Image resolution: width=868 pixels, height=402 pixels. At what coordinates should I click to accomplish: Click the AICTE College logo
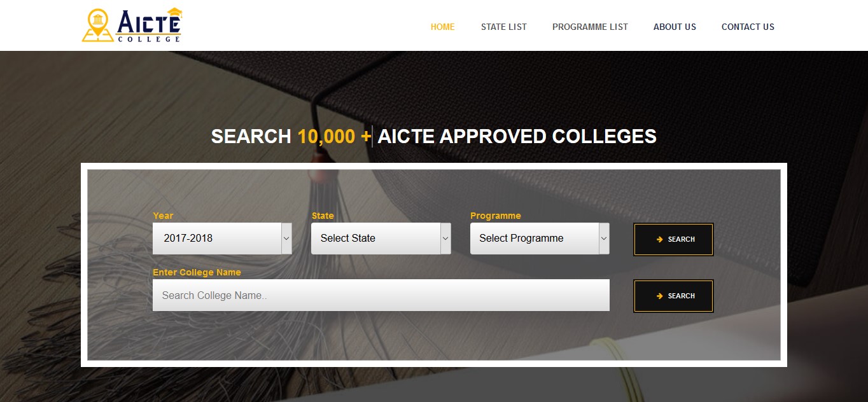tap(132, 25)
